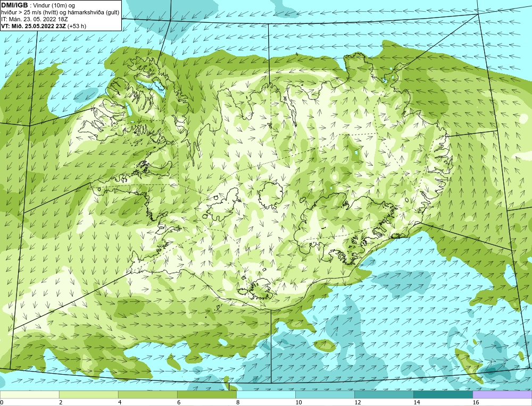Viewport: 532px width, 406px height.
Task: Click the legend scale label '10'
Action: pos(298,402)
